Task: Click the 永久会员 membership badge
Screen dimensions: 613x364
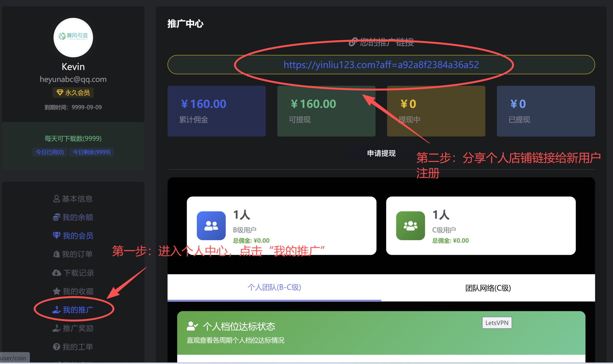Action: point(73,93)
